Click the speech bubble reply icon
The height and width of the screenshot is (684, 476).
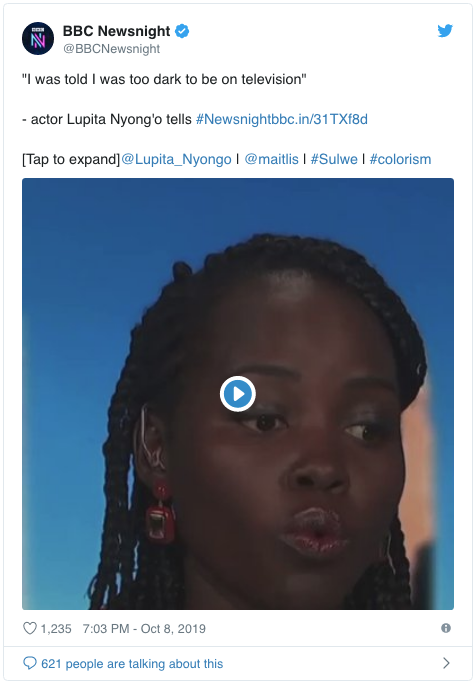pos(30,663)
